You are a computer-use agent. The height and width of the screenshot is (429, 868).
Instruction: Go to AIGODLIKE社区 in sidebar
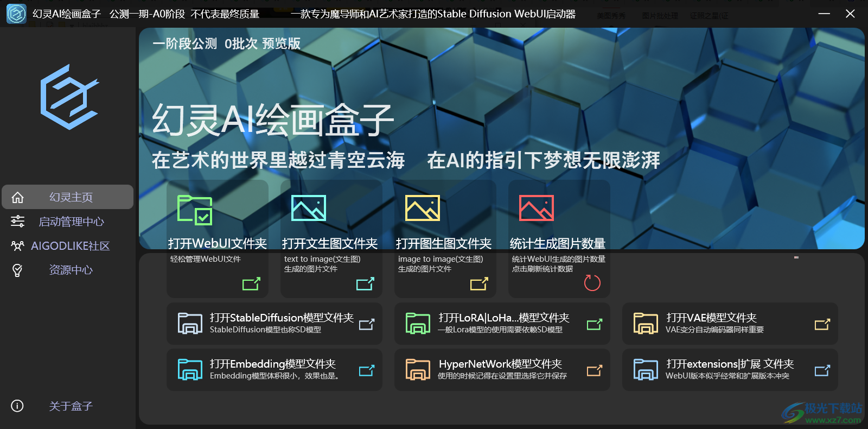pos(68,245)
